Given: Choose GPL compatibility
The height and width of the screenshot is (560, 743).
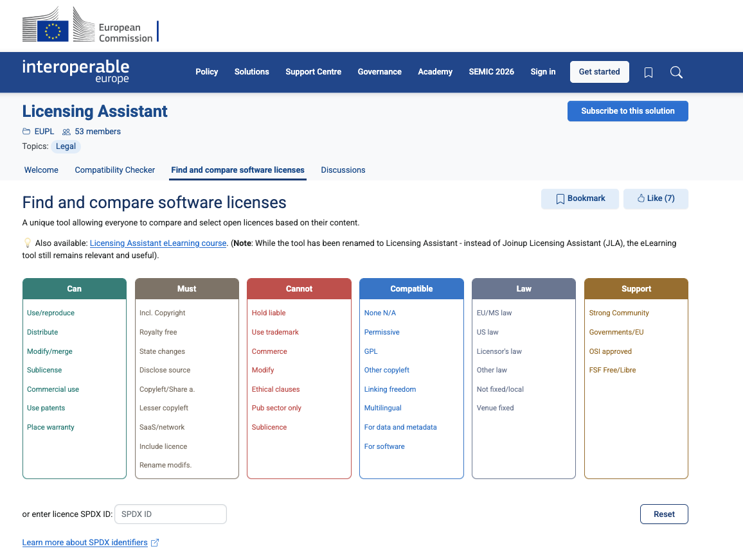Looking at the screenshot, I should pyautogui.click(x=371, y=351).
